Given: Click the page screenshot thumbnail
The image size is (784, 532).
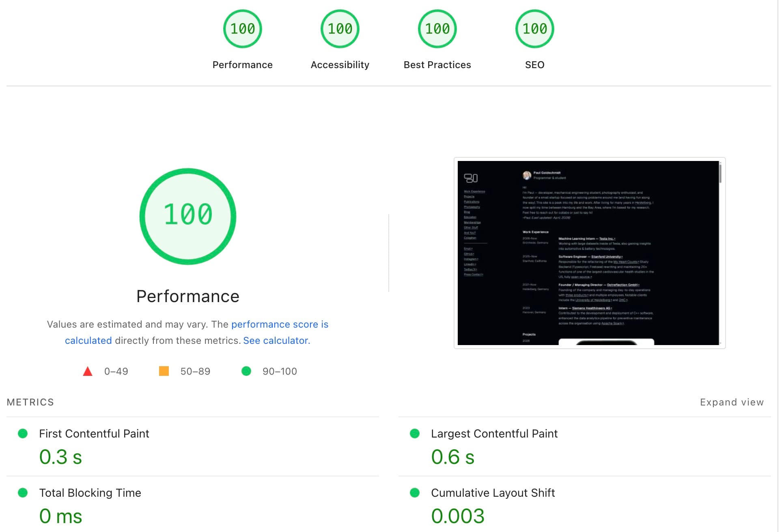Looking at the screenshot, I should 589,253.
